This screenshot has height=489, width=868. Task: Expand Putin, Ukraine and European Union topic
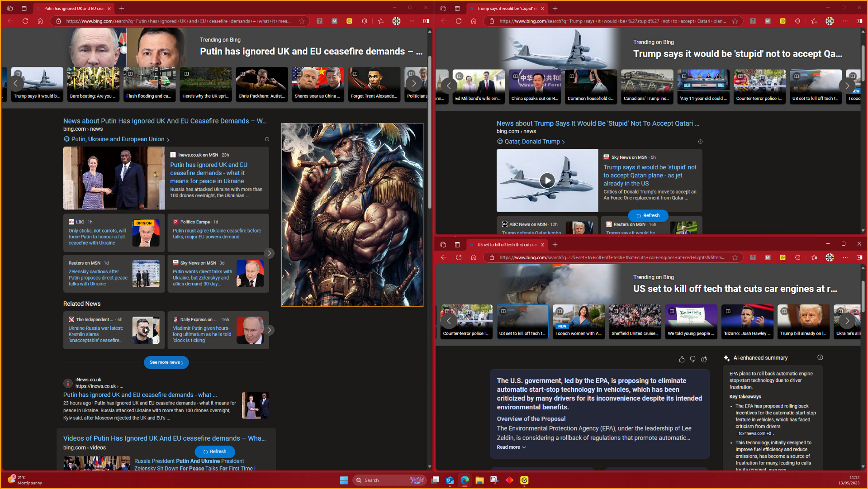click(117, 139)
